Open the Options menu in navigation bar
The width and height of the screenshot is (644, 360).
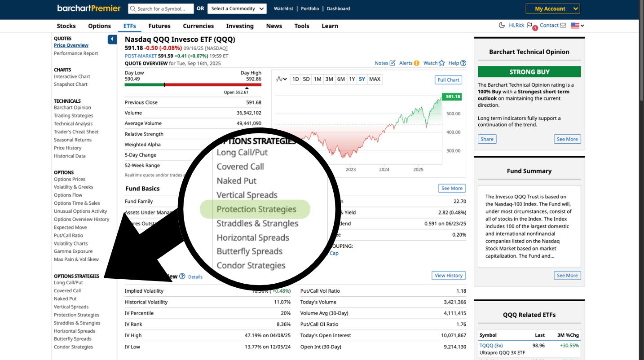[100, 26]
